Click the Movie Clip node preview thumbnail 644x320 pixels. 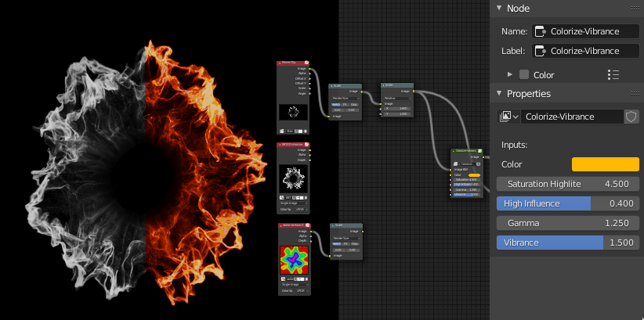pyautogui.click(x=294, y=112)
